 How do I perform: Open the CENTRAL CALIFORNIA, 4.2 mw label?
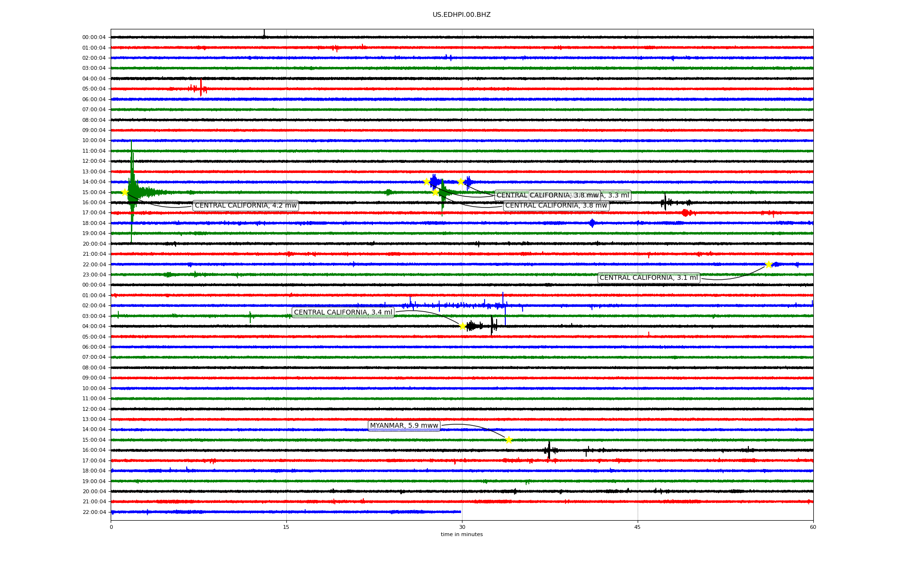(x=245, y=206)
